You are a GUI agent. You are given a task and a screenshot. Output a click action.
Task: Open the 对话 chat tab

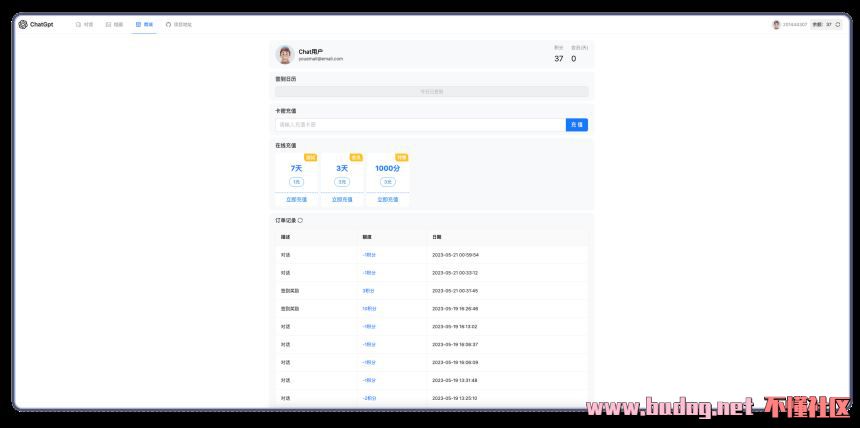tap(84, 25)
